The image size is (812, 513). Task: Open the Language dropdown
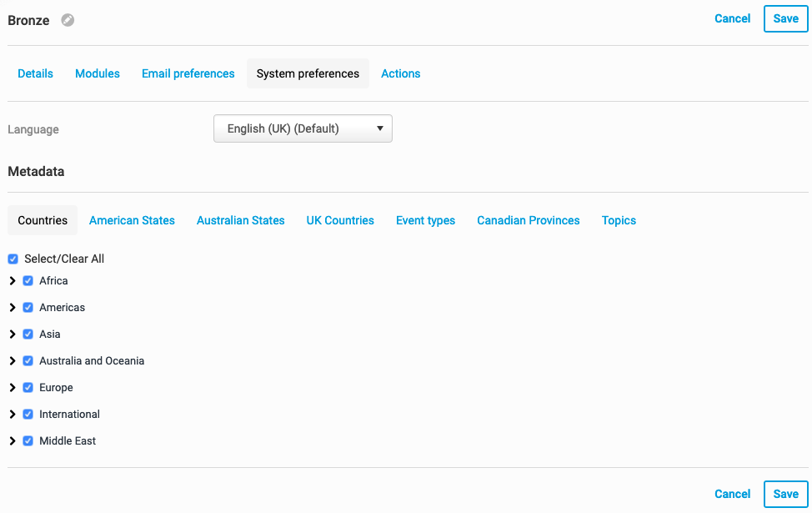(303, 129)
